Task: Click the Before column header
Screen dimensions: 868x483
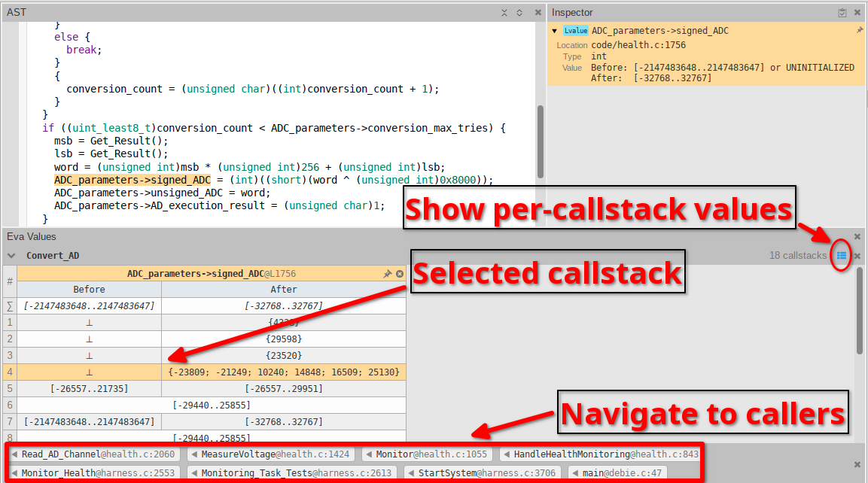Action: point(89,290)
